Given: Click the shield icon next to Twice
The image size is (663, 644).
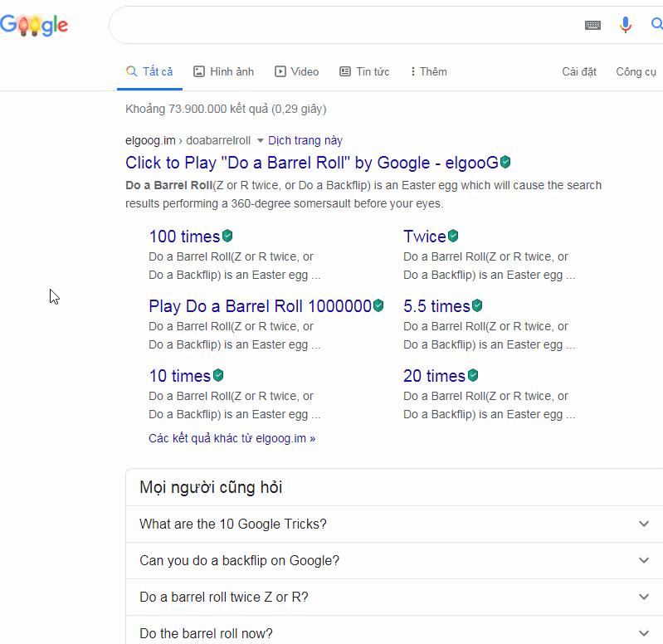Looking at the screenshot, I should click(x=453, y=236).
